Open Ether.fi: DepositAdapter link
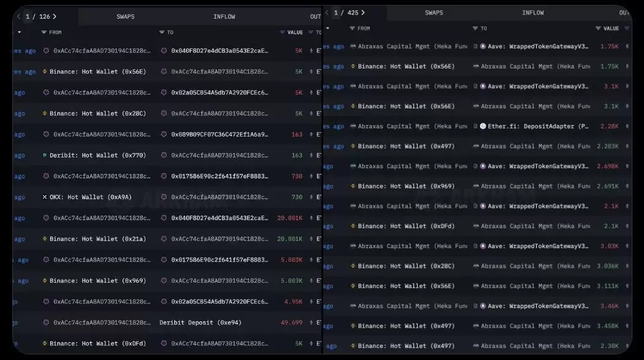The height and width of the screenshot is (360, 644). (538, 126)
